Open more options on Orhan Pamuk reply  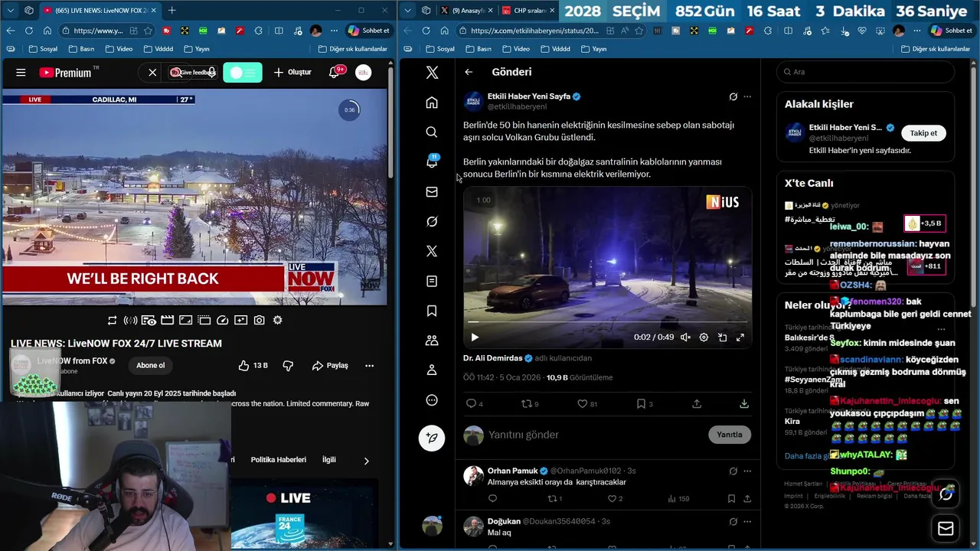coord(747,471)
